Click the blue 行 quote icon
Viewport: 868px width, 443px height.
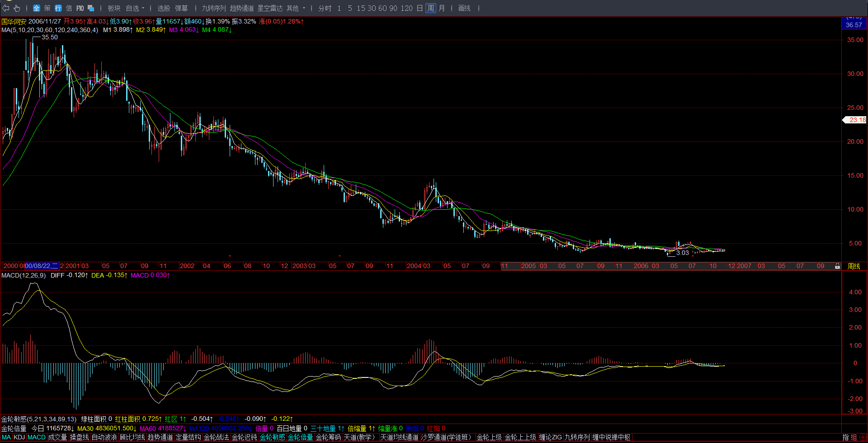58,8
